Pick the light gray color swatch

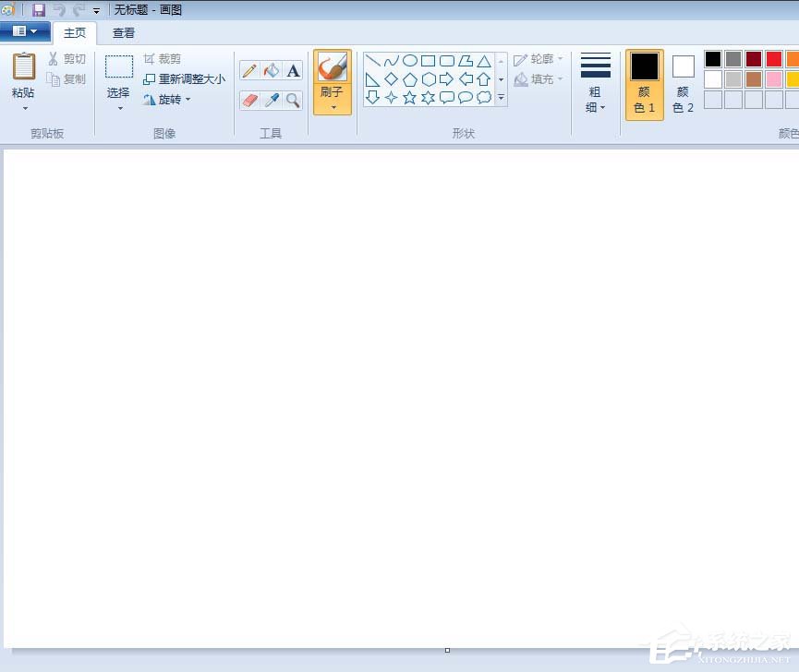coord(733,79)
